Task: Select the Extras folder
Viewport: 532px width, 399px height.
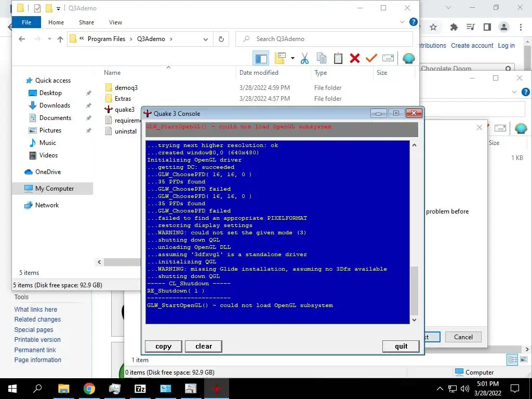Action: point(123,98)
